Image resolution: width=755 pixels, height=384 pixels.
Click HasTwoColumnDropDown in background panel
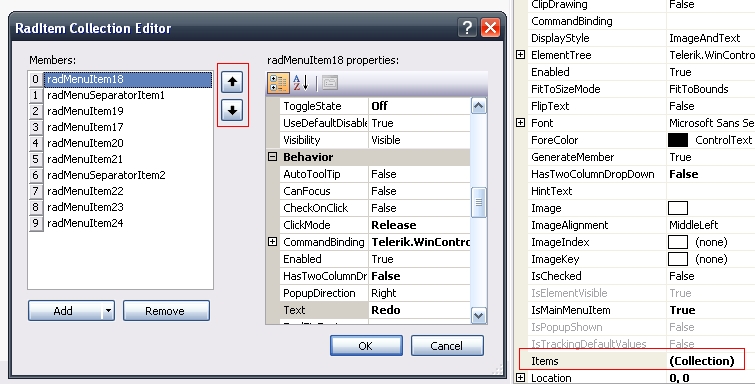(x=593, y=174)
